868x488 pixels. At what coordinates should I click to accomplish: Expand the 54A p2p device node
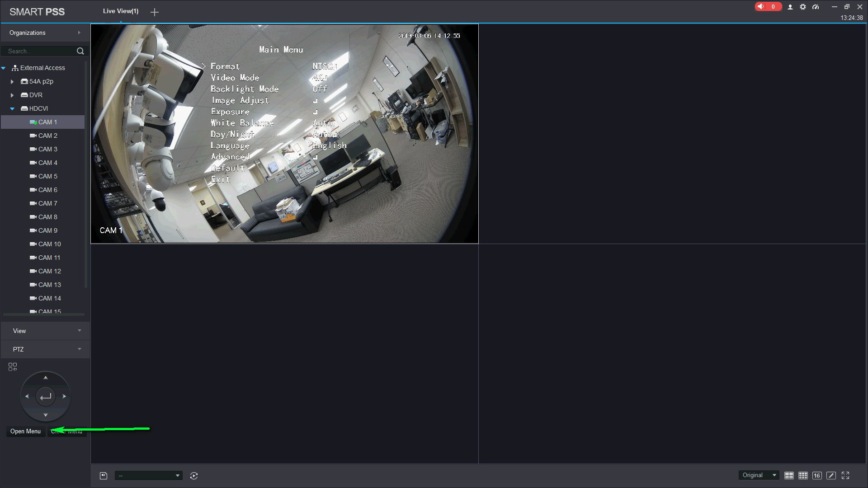pyautogui.click(x=12, y=82)
